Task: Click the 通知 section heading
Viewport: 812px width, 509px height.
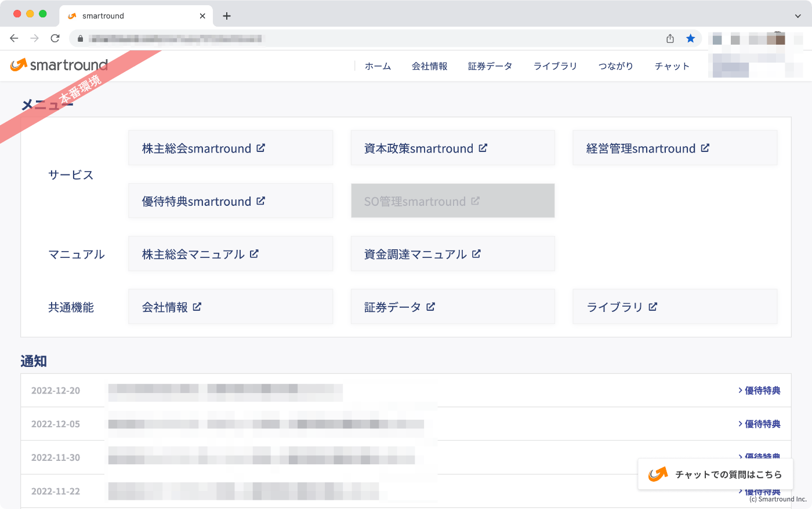Action: point(34,361)
